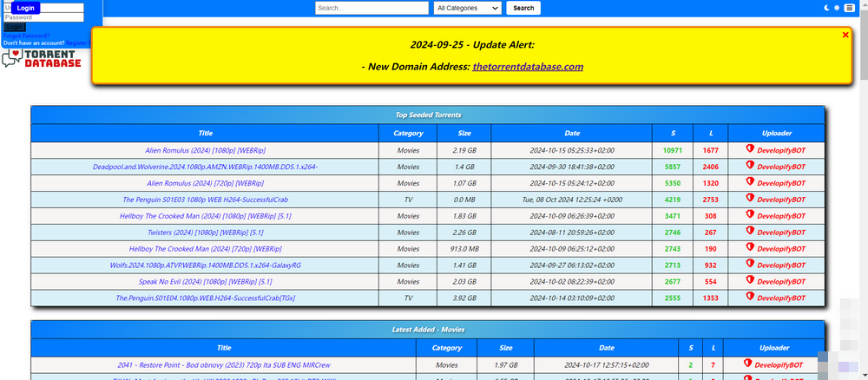Click shield icon on Speak No Evil row
This screenshot has width=868, height=380.
tap(750, 280)
